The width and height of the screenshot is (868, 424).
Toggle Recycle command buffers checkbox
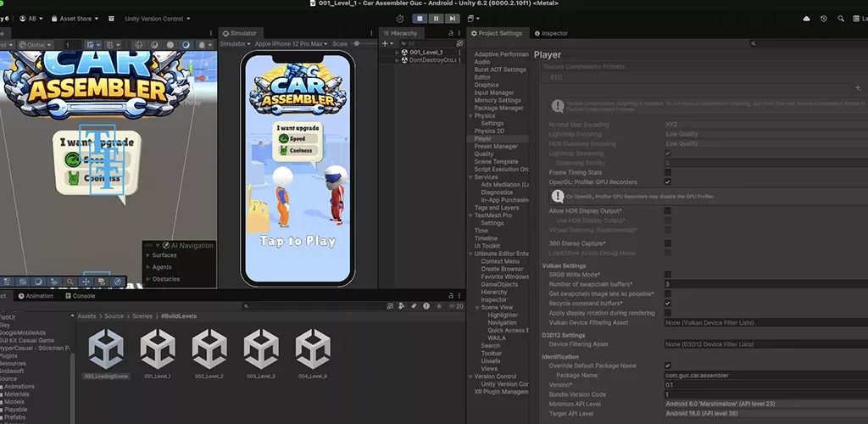[668, 304]
